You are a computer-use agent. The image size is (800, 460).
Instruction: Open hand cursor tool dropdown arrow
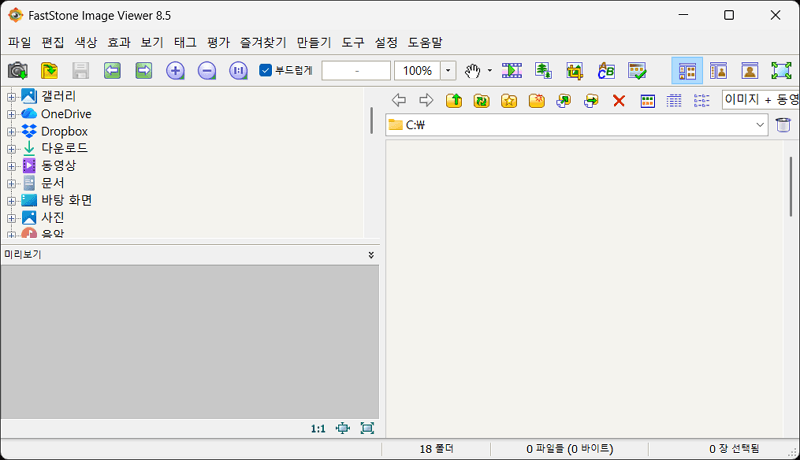[490, 70]
